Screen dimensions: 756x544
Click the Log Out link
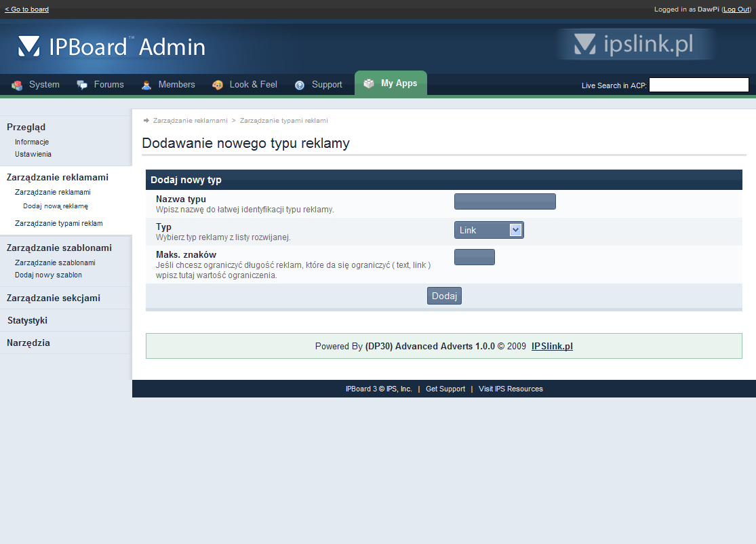pyautogui.click(x=736, y=9)
